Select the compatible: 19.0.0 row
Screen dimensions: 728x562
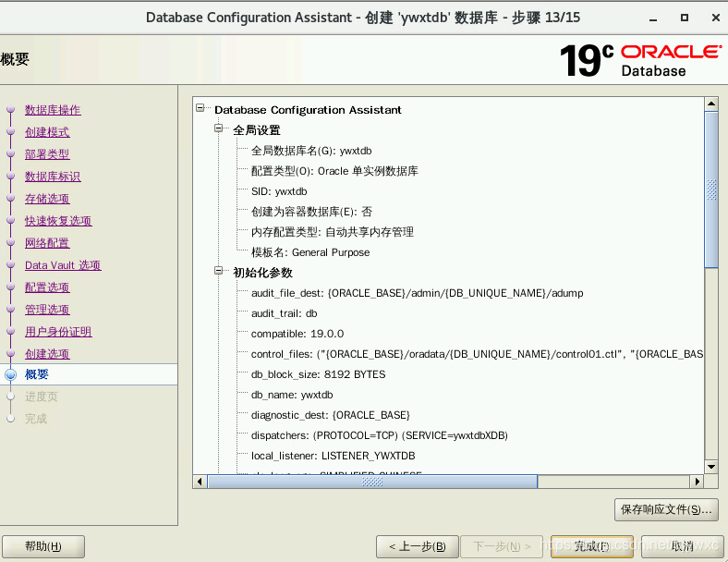tap(297, 334)
